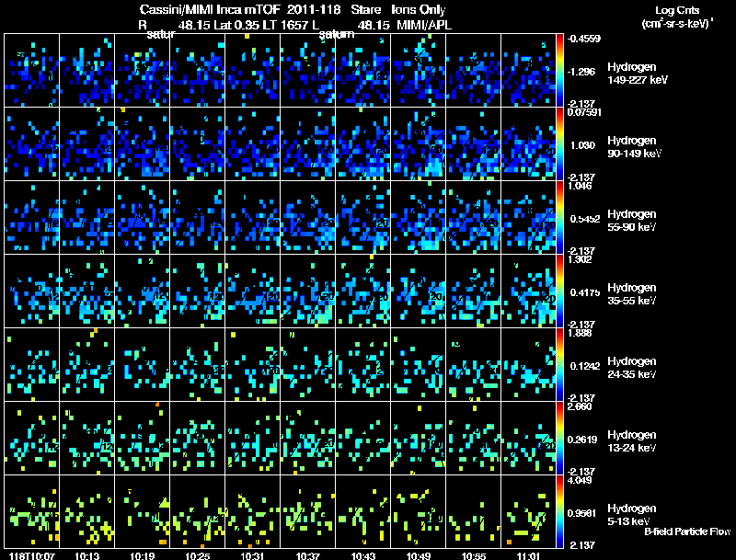Click the 2.660 scale value
The width and height of the screenshot is (736, 560).
(x=580, y=406)
